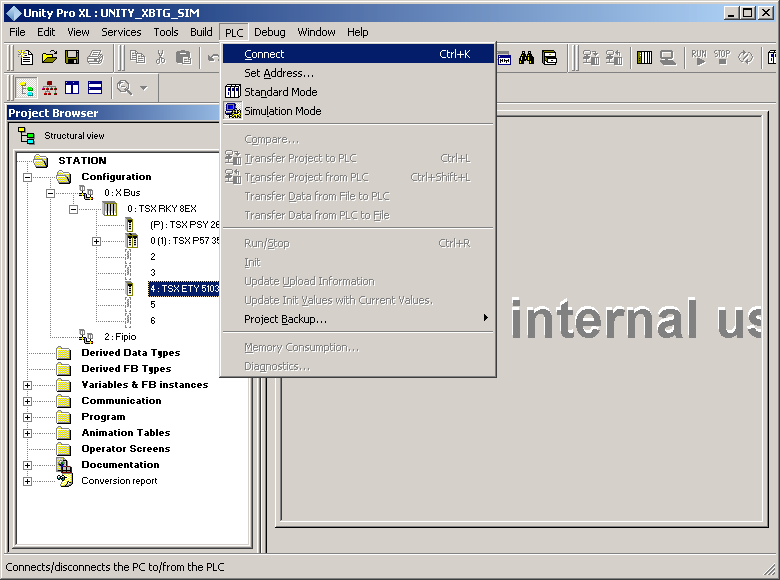Image resolution: width=780 pixels, height=580 pixels.
Task: Click the Open Project folder icon
Action: [49, 57]
